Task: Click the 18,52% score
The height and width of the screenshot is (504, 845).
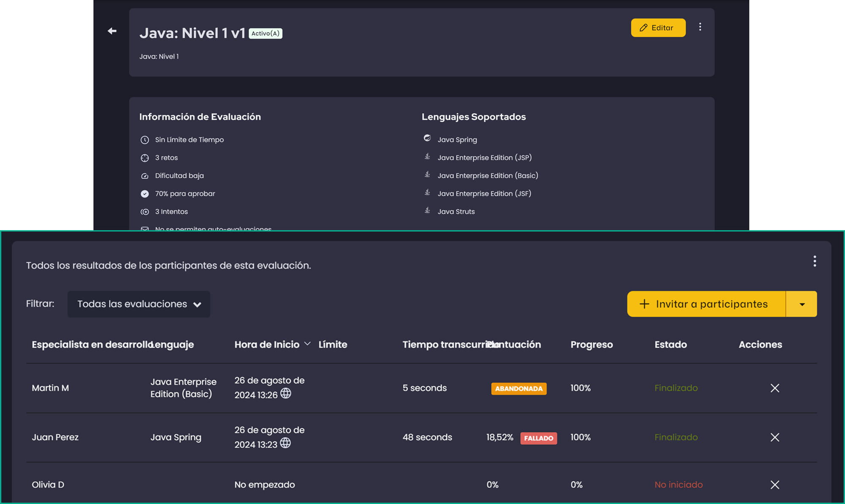Action: (x=500, y=437)
